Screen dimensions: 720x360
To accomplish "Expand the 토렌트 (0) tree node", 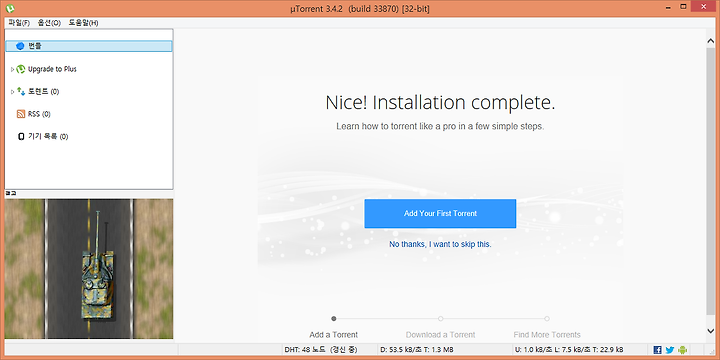I will (x=12, y=92).
